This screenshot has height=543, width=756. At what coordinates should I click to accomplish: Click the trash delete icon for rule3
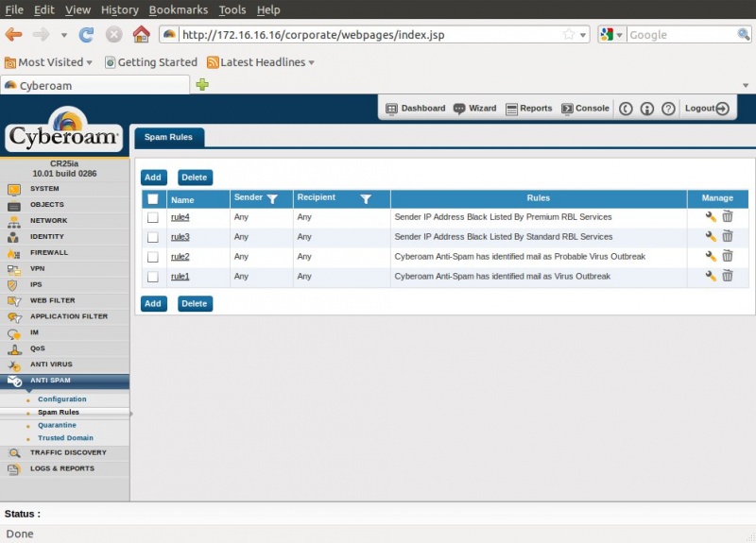point(728,236)
